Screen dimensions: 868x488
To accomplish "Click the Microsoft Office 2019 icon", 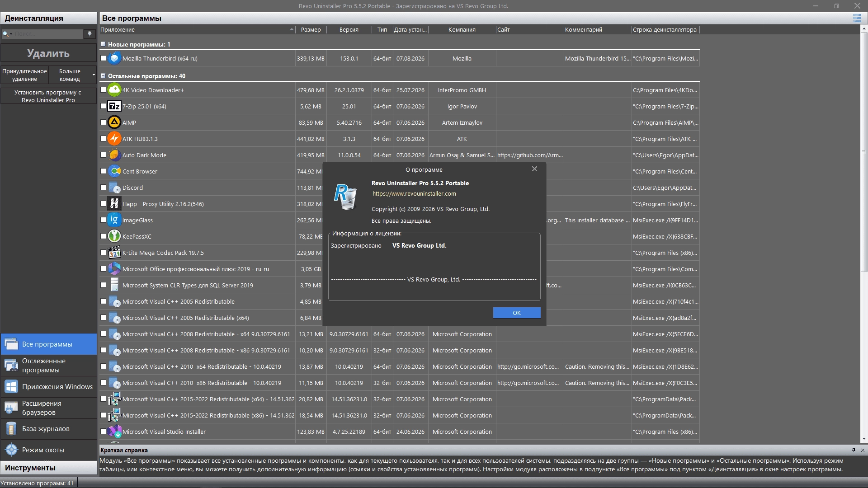I will pos(114,269).
